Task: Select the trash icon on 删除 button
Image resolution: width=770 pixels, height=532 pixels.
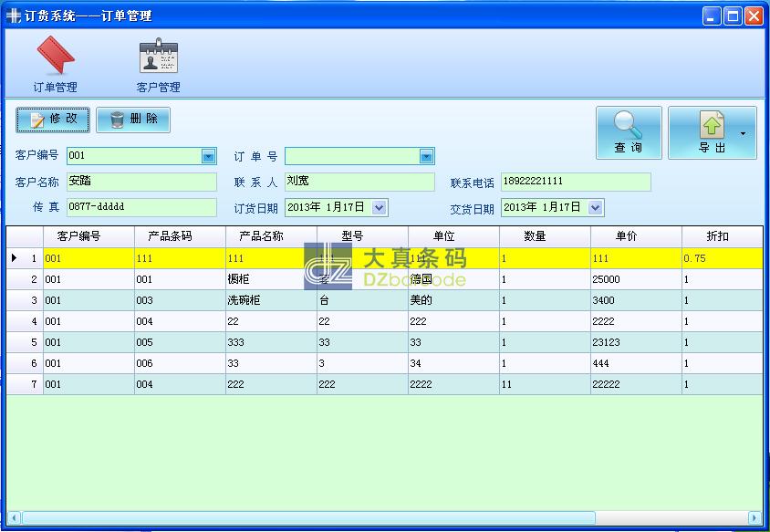Action: coord(117,120)
